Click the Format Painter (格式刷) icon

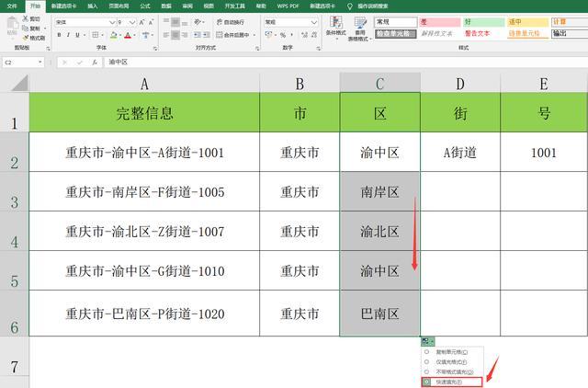[33, 38]
